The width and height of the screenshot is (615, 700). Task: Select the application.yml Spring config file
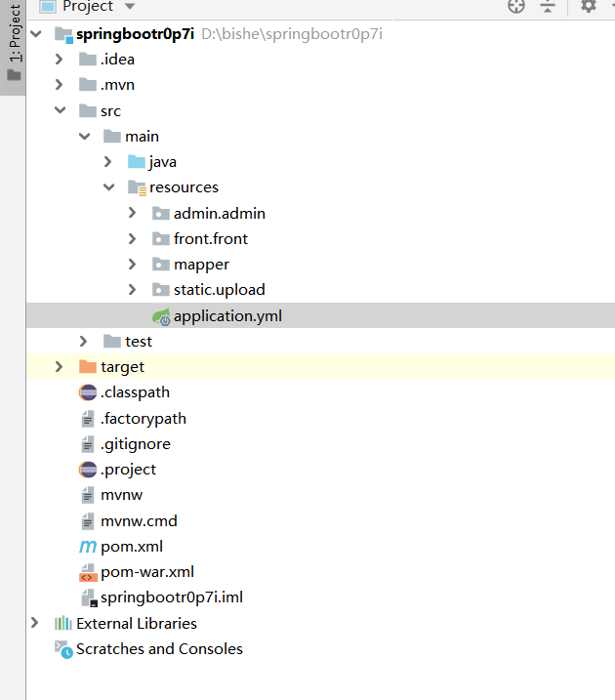point(226,316)
